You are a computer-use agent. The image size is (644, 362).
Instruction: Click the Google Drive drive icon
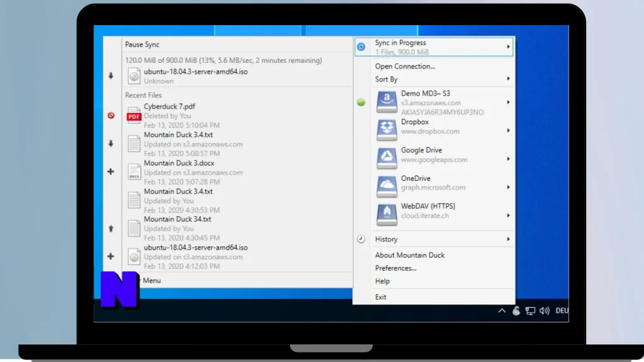(387, 158)
